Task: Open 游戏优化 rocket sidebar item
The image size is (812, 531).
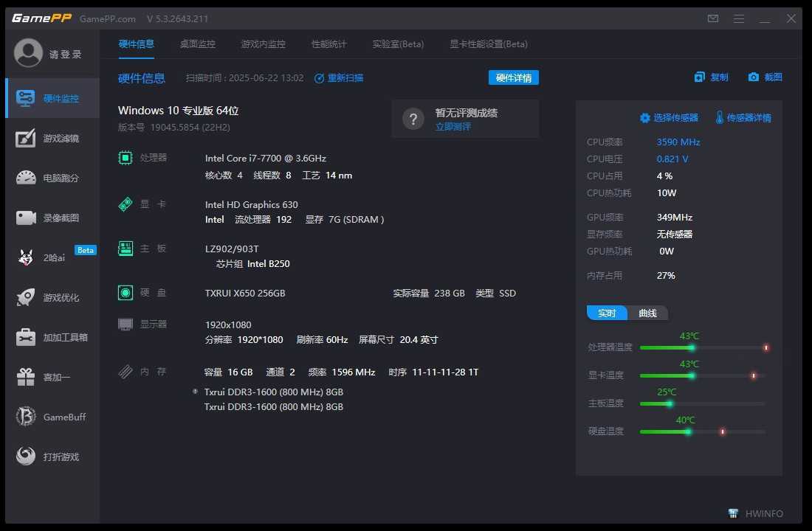Action: (x=52, y=298)
